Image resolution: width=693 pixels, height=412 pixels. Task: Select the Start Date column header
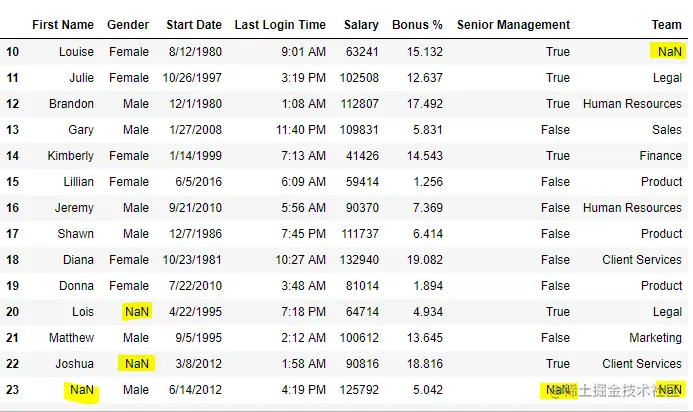coord(193,24)
